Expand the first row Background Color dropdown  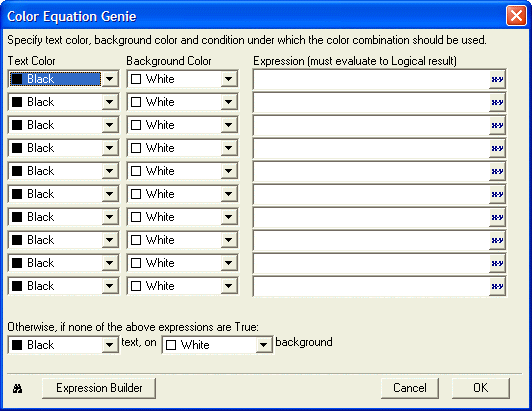[229, 79]
